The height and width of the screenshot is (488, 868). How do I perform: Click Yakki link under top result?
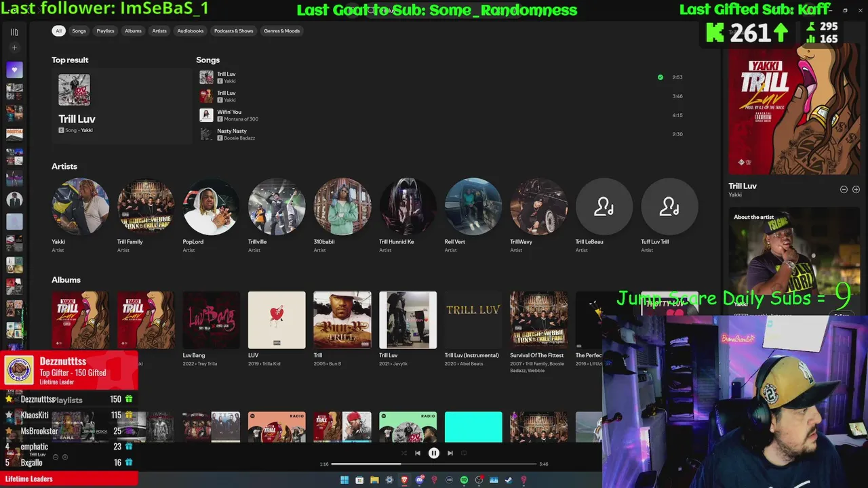tap(87, 130)
